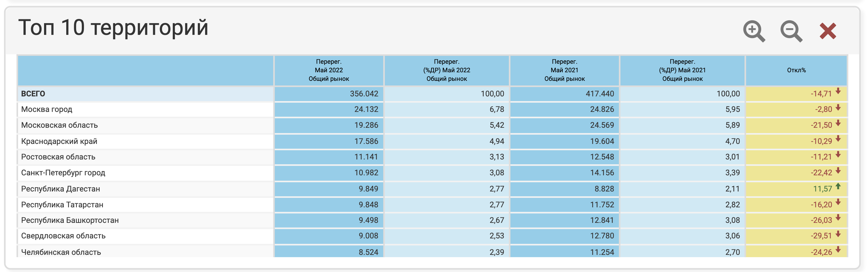This screenshot has width=868, height=272.
Task: Click the 356.042 total value cell
Action: point(364,94)
